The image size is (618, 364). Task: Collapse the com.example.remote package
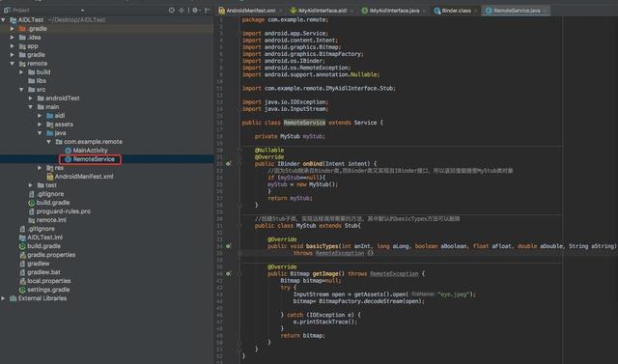point(49,141)
